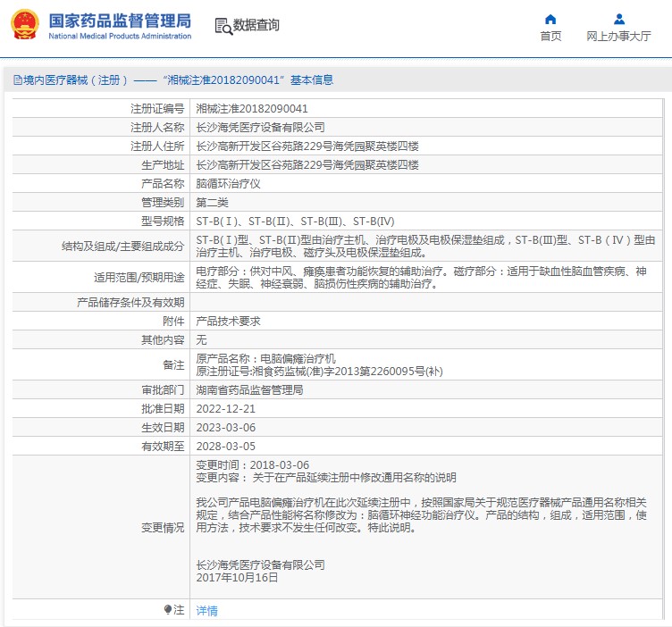The height and width of the screenshot is (627, 672).
Task: Click the 数据查询 heading text
Action: [x=256, y=25]
